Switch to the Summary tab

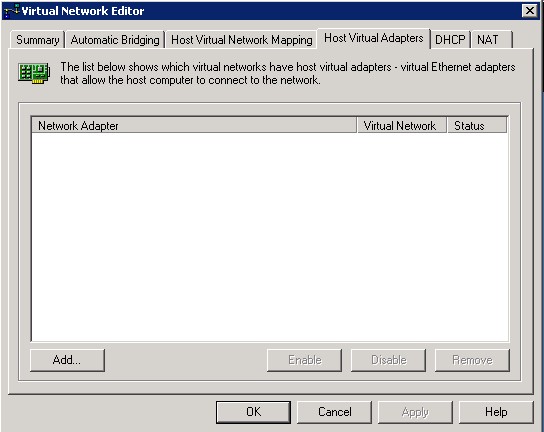point(37,40)
